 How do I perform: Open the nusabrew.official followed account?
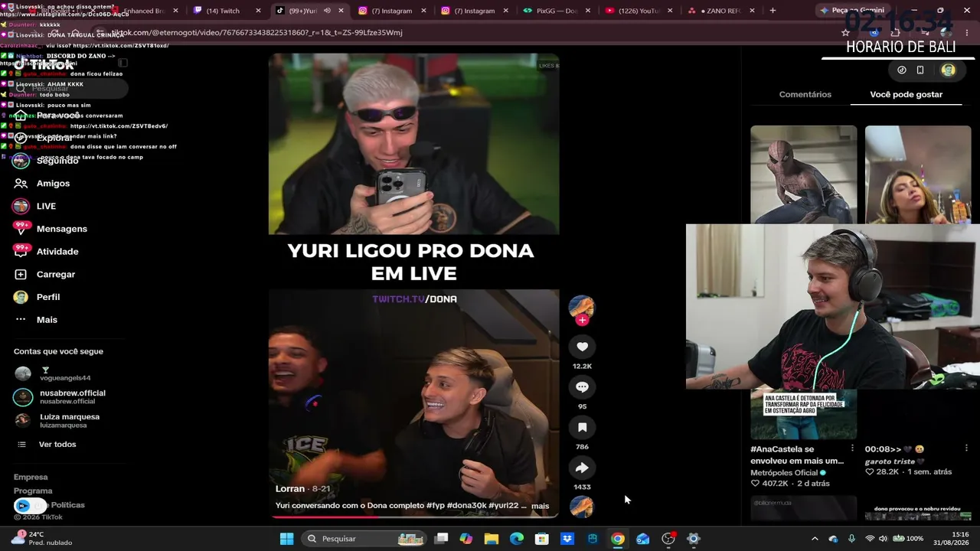click(60, 396)
